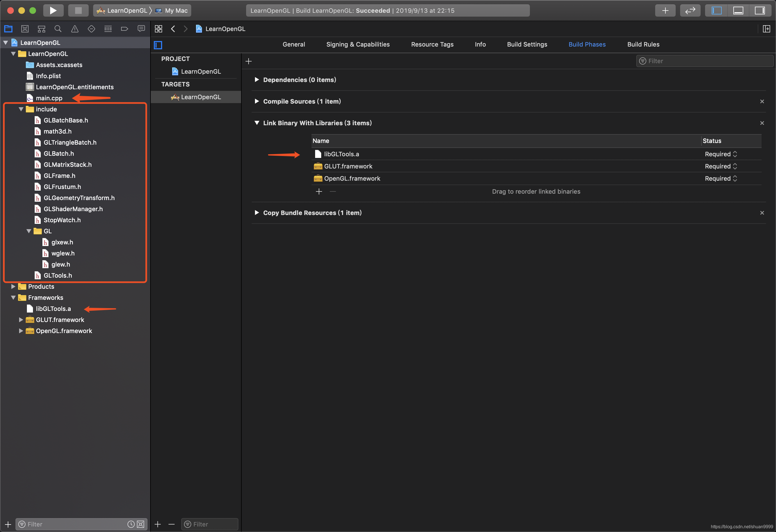
Task: Open the Issue navigator warning icon
Action: pos(75,29)
